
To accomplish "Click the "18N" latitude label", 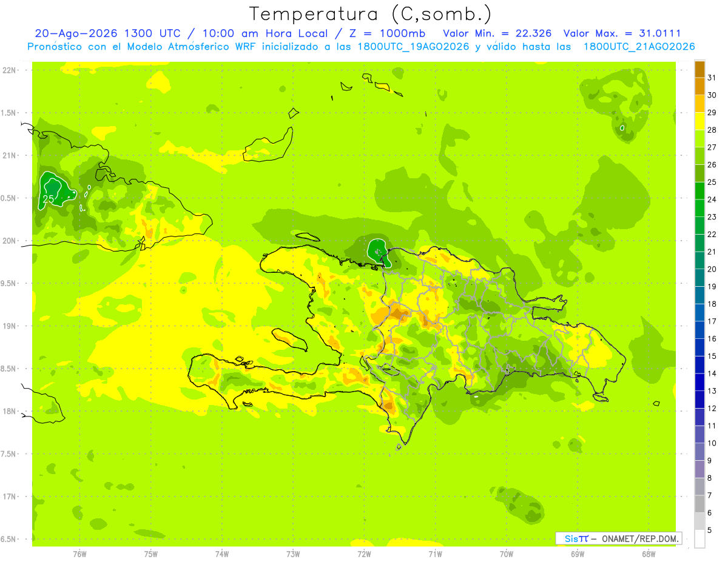I will coord(8,411).
